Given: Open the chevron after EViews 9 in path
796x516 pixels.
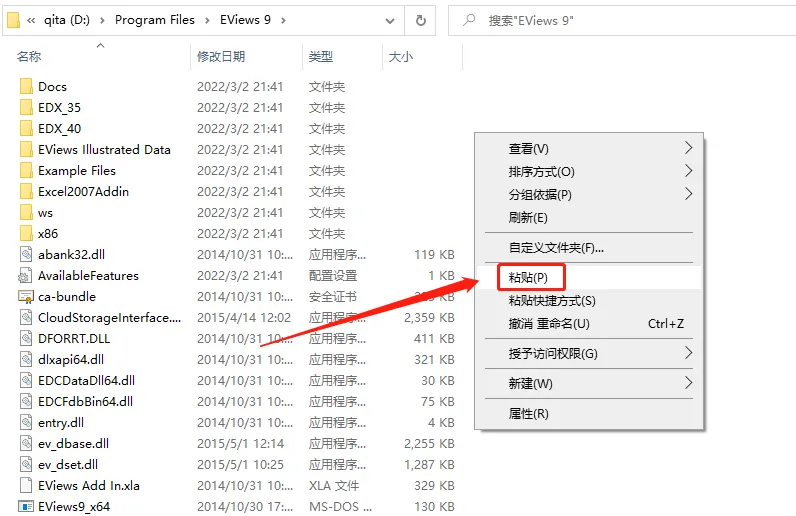Looking at the screenshot, I should click(x=283, y=20).
